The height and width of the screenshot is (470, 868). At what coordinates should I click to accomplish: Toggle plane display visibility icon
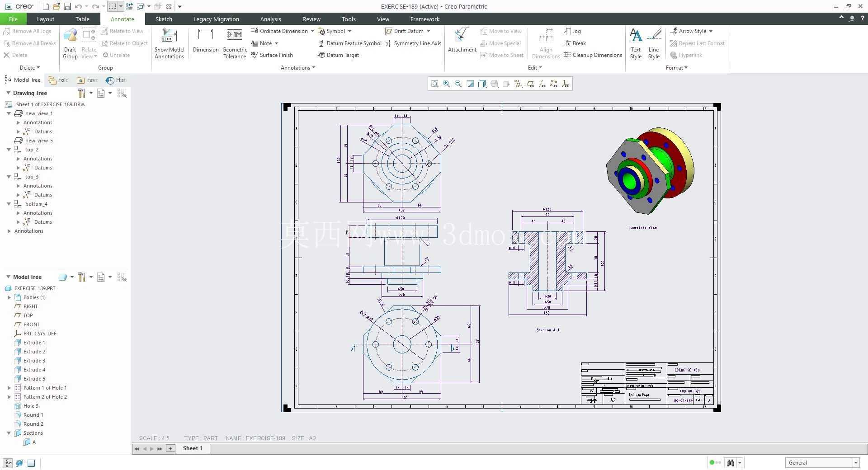pyautogui.click(x=530, y=84)
